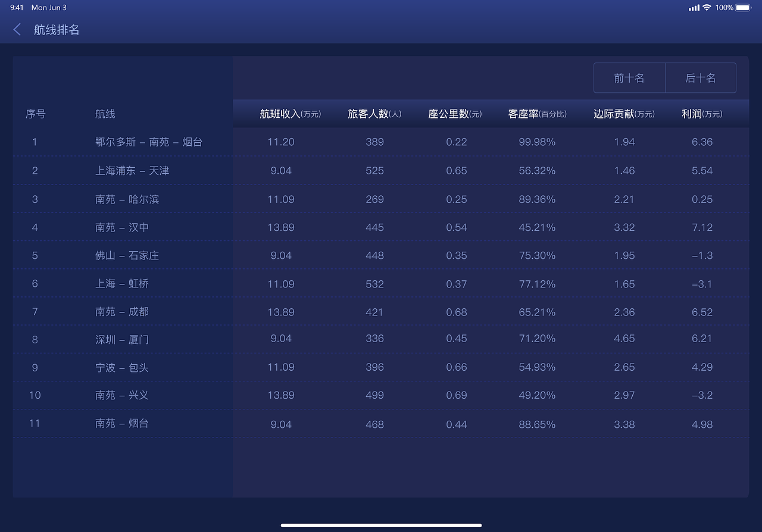This screenshot has height=532, width=762.
Task: Click passenger count 389
Action: (x=374, y=142)
